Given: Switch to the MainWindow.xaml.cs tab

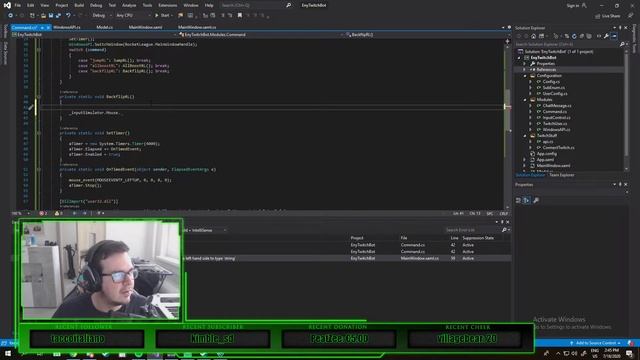Looking at the screenshot, I should point(197,27).
